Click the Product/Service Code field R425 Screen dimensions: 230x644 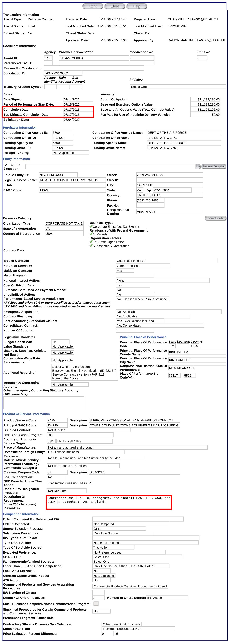(57, 420)
